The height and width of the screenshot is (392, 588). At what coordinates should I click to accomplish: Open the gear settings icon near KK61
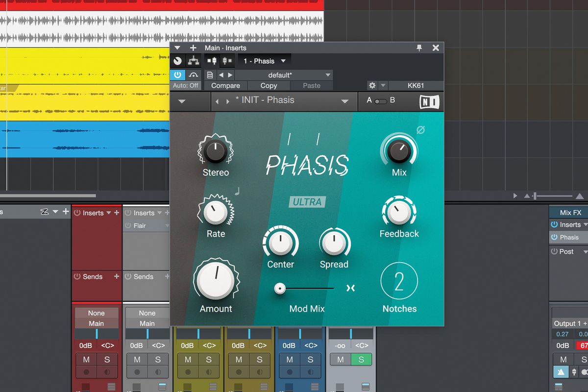371,85
